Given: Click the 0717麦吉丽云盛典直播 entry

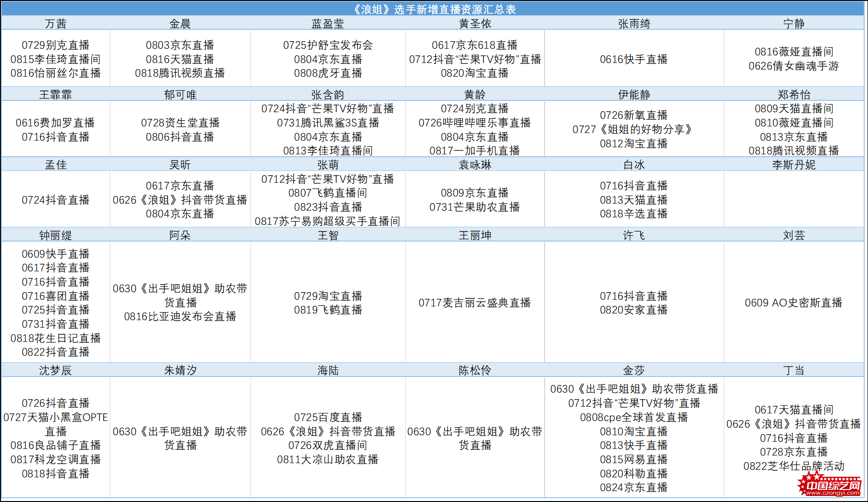Looking at the screenshot, I should click(475, 303).
